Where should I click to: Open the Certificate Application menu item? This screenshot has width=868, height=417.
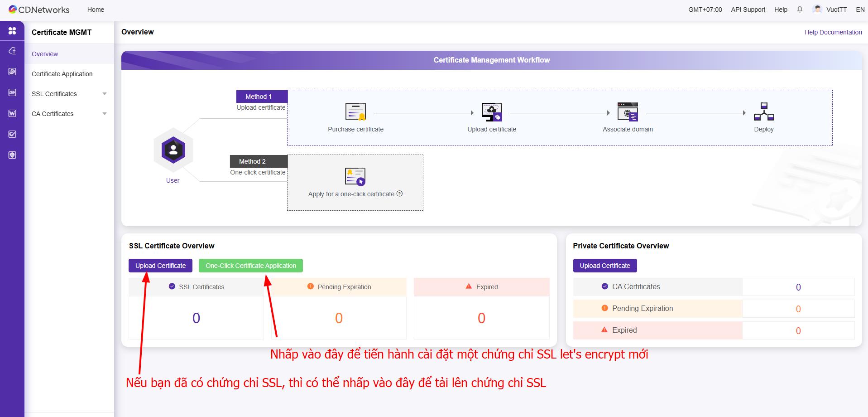point(62,74)
